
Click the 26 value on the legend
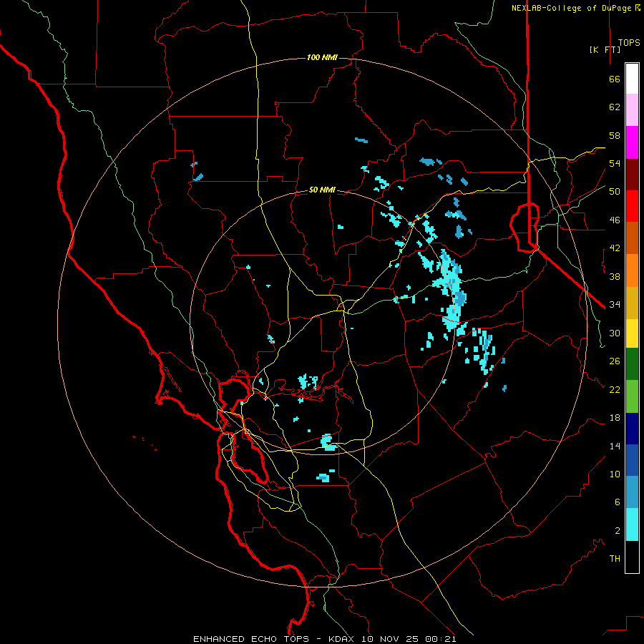[615, 361]
